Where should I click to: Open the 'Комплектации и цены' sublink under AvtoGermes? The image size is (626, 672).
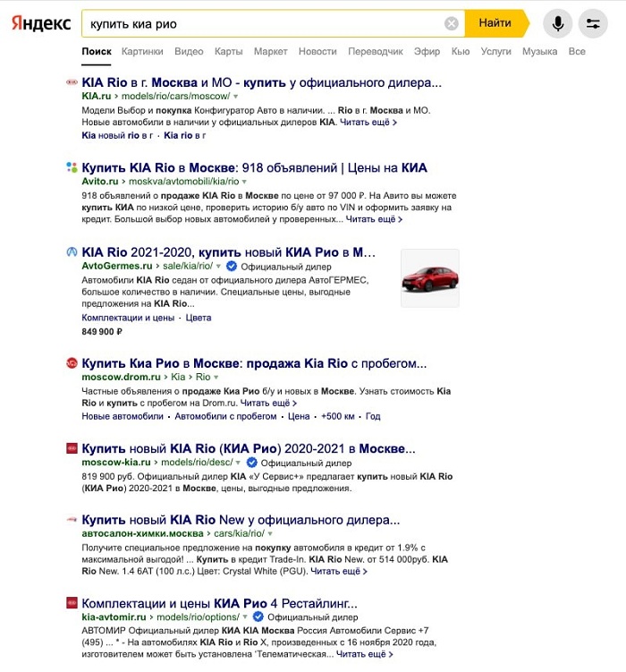tap(128, 318)
